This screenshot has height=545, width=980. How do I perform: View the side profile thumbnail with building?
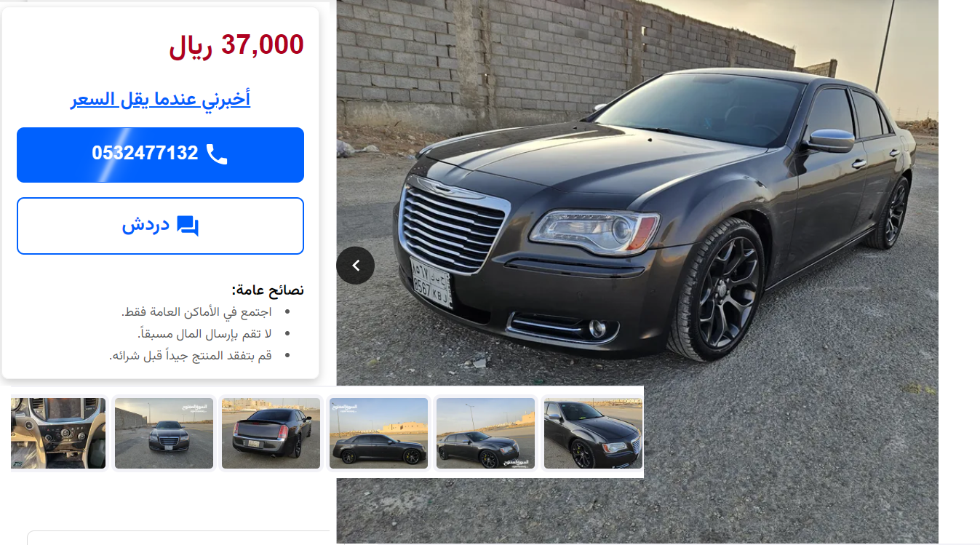(378, 433)
